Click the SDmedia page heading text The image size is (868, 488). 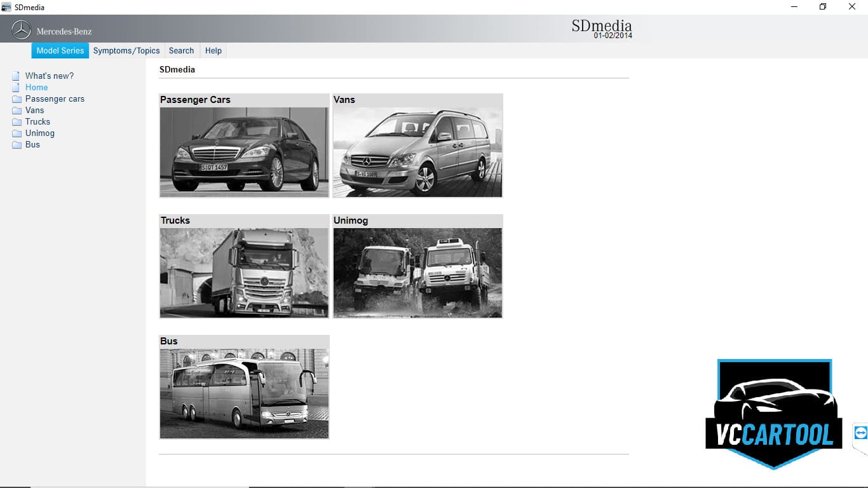[x=177, y=69]
